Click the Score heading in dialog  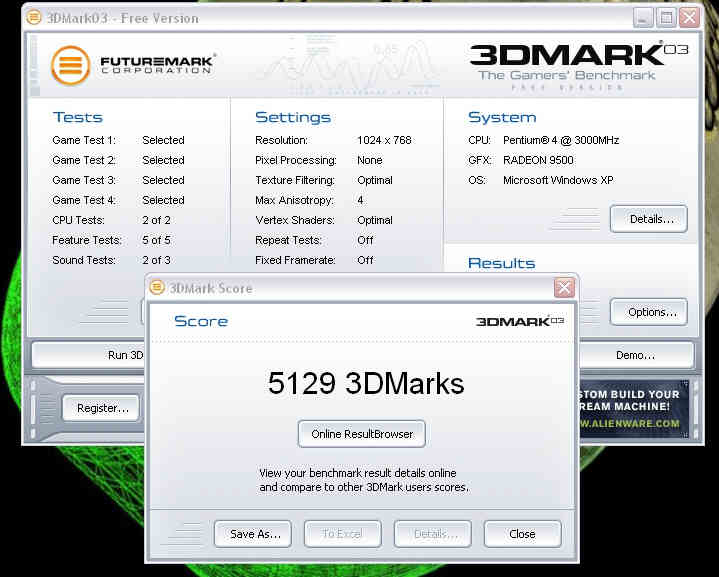201,321
